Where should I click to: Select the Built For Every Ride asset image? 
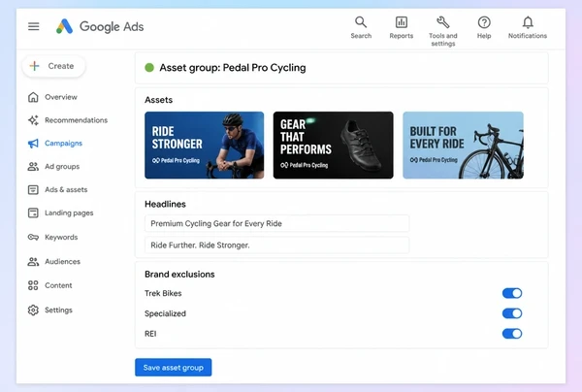click(463, 146)
